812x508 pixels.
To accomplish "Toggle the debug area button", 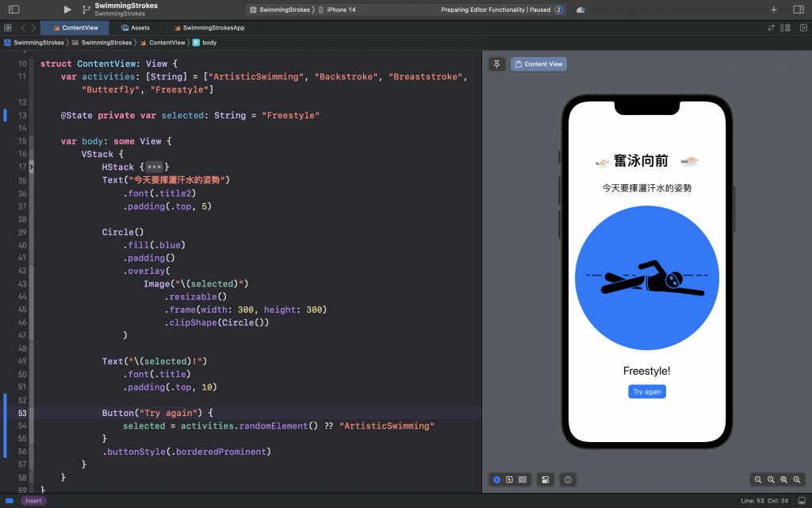I will click(x=802, y=501).
